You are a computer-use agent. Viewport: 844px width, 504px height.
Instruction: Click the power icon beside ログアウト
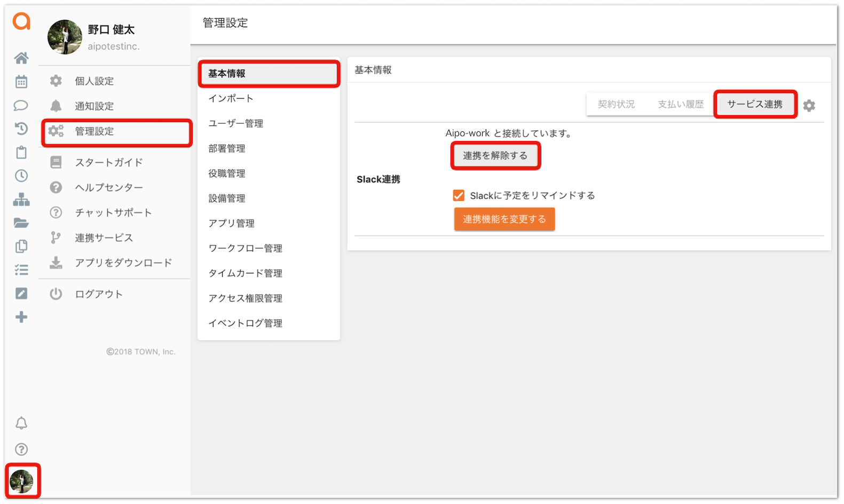coord(56,294)
